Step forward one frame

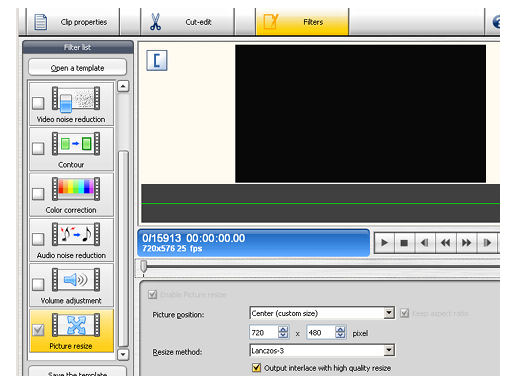point(487,243)
